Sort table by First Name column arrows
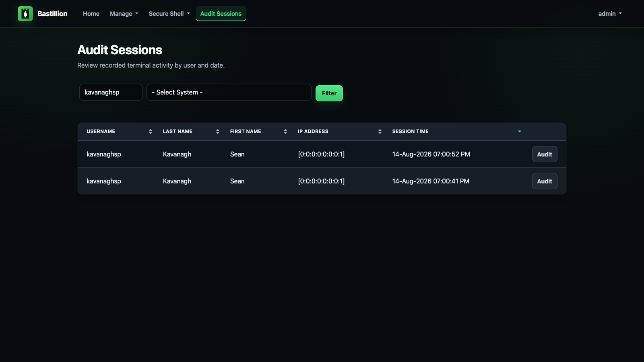Viewport: 644px width, 362px height. tap(285, 132)
